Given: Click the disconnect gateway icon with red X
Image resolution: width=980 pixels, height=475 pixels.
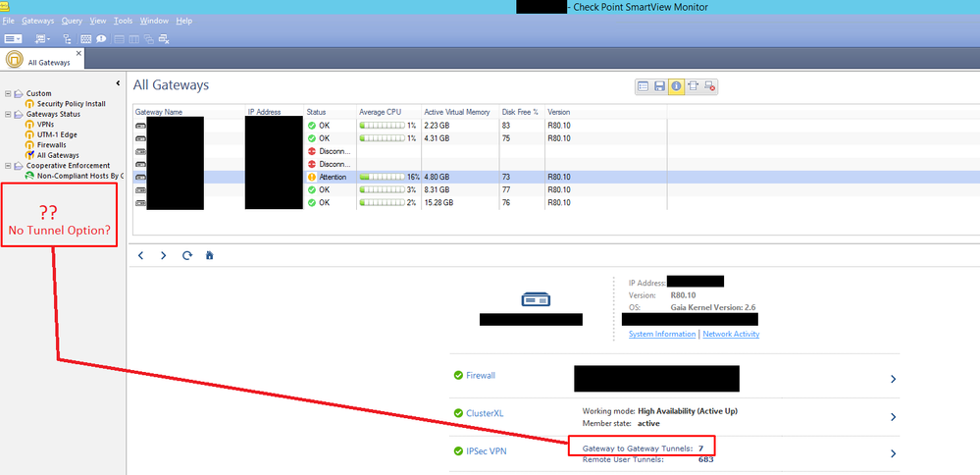Looking at the screenshot, I should pos(709,86).
